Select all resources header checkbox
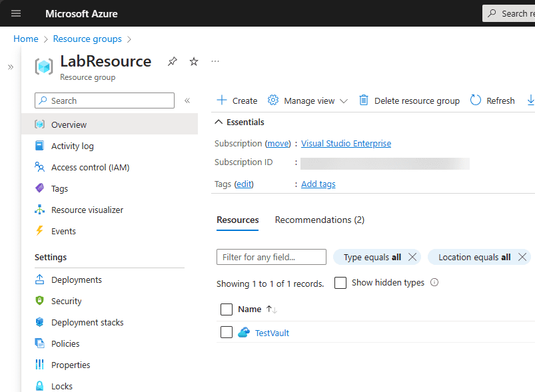The height and width of the screenshot is (392, 535). tap(227, 309)
